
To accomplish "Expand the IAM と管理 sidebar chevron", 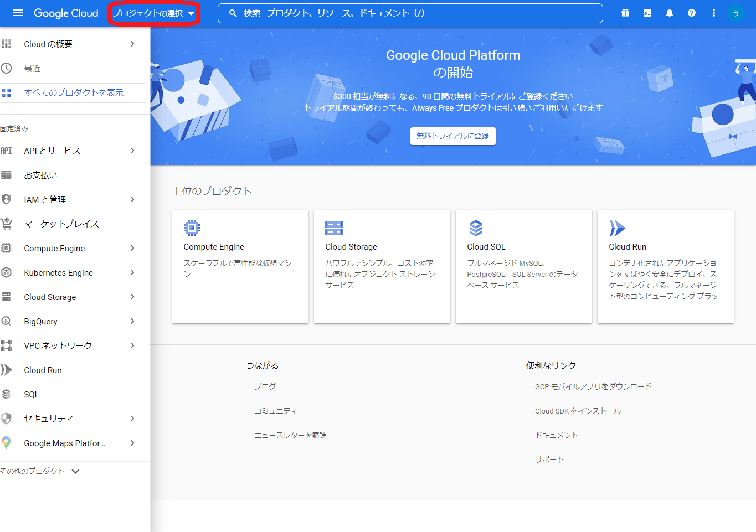I will coord(132,199).
